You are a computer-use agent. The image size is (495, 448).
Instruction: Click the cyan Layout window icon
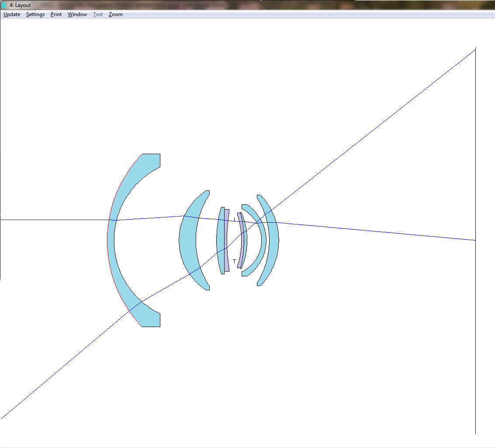[x=4, y=5]
